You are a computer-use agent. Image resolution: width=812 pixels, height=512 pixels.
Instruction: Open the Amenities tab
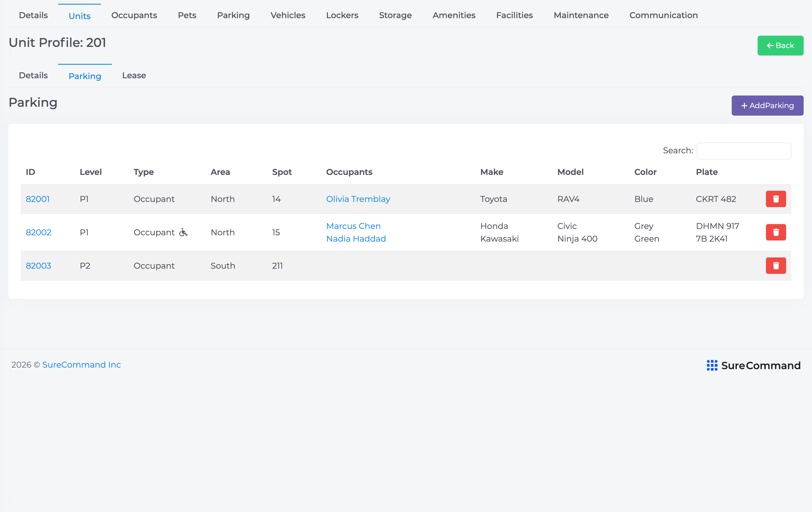tap(454, 16)
